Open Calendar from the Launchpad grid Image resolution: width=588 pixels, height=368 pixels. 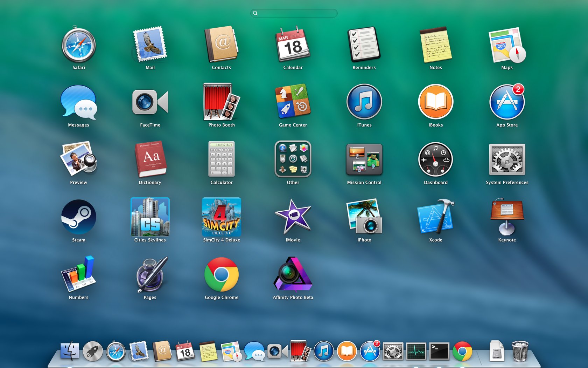coord(293,44)
